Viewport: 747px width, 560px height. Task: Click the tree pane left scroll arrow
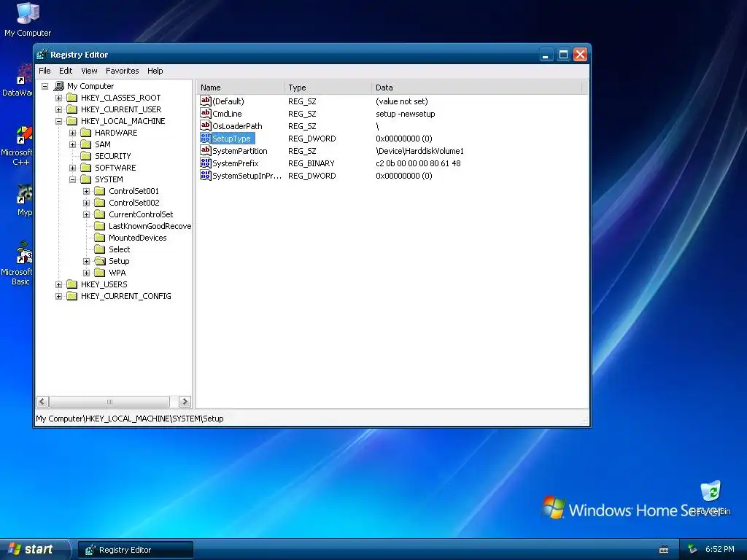(x=42, y=402)
